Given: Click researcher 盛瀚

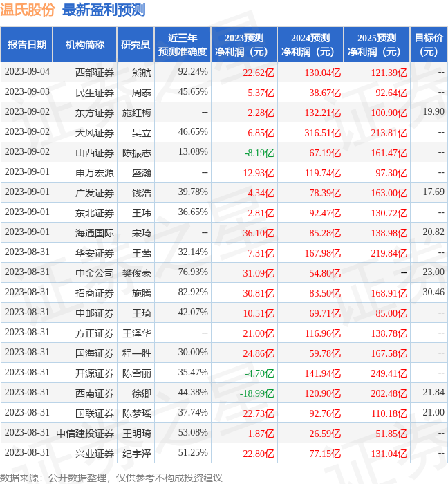Looking at the screenshot, I should coord(142,173).
